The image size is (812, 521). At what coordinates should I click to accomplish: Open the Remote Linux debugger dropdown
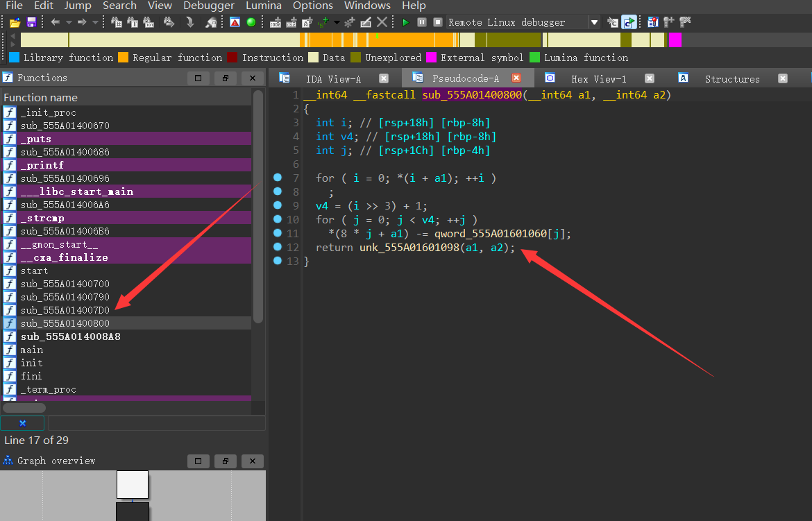[x=593, y=22]
